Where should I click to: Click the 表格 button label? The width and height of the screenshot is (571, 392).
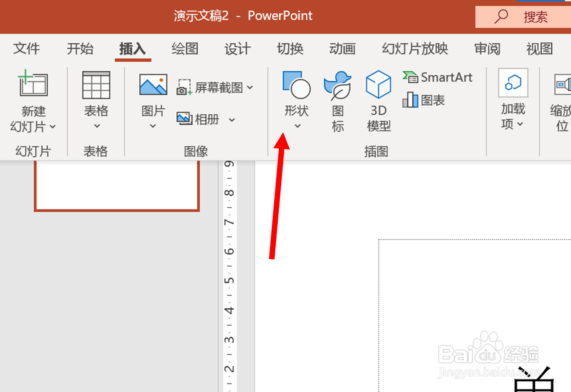click(96, 111)
